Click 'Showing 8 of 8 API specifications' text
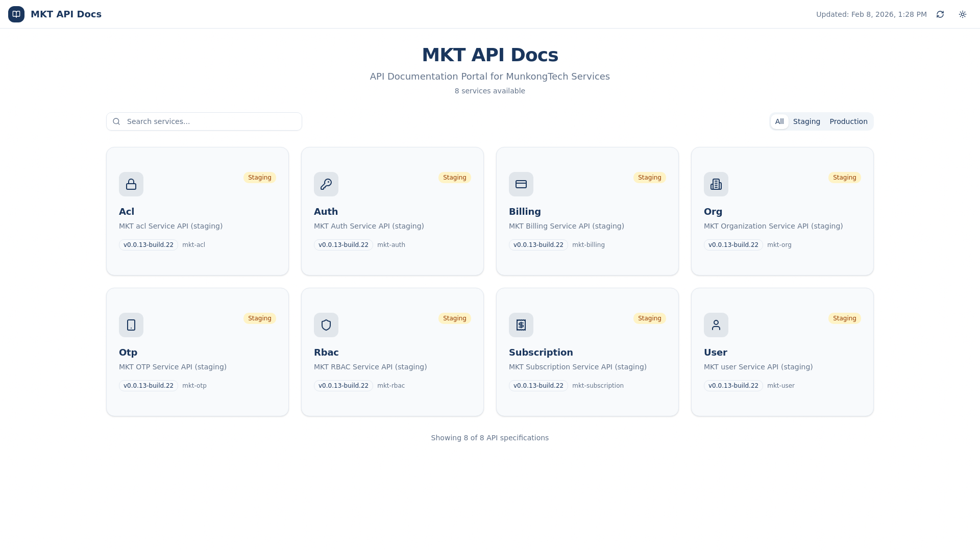 point(490,438)
